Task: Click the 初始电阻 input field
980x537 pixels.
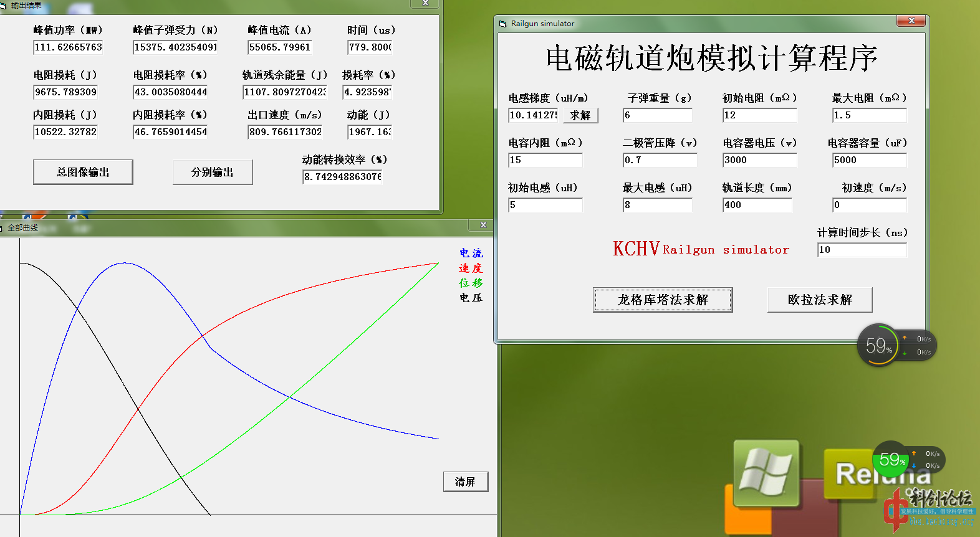Action: (760, 115)
